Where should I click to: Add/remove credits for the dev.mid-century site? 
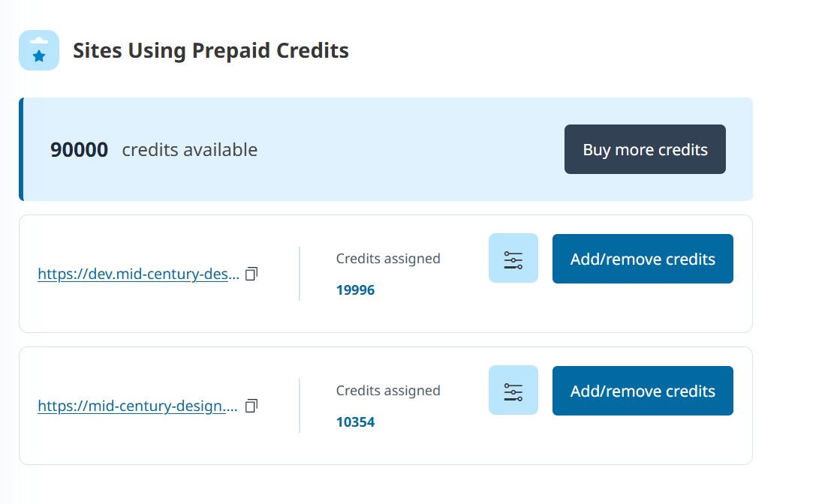pos(643,259)
